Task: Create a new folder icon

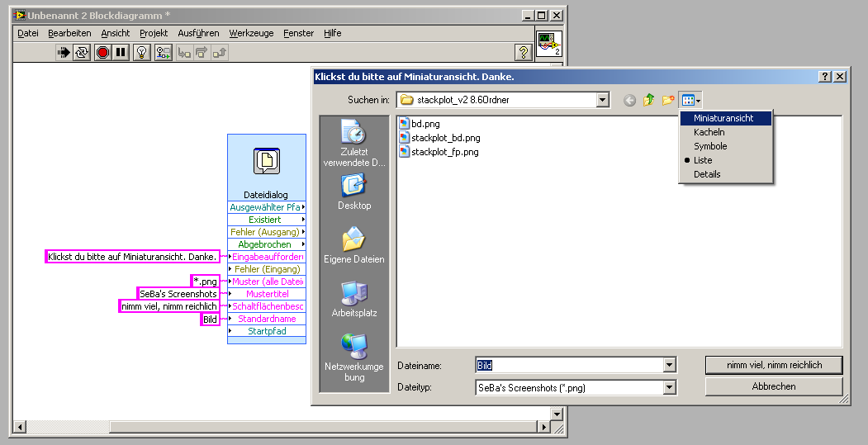Action: pos(668,100)
